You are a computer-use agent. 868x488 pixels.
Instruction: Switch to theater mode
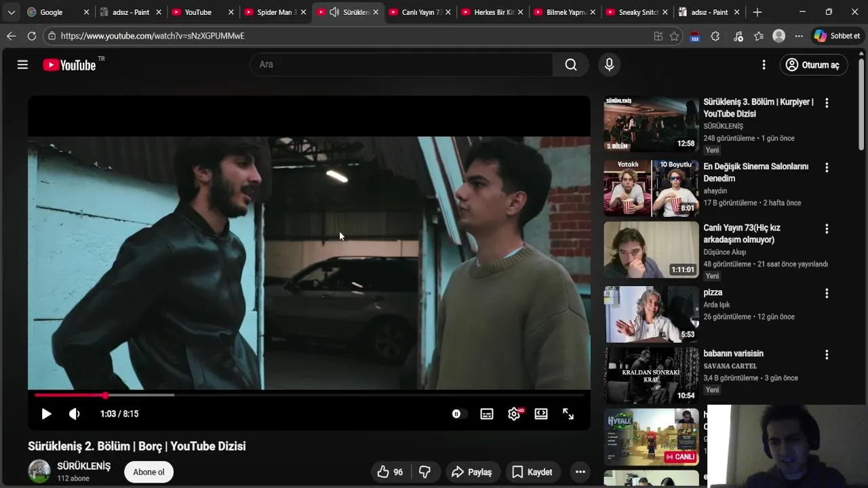tap(541, 413)
